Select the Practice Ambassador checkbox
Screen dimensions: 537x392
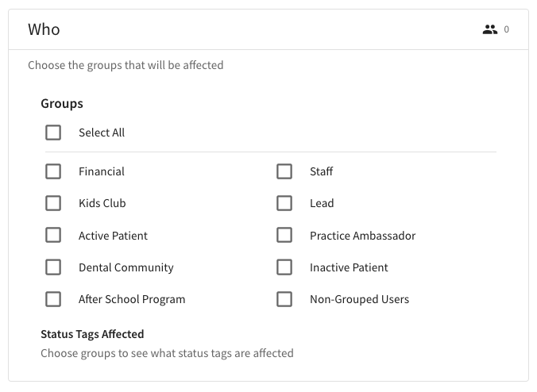tap(284, 236)
